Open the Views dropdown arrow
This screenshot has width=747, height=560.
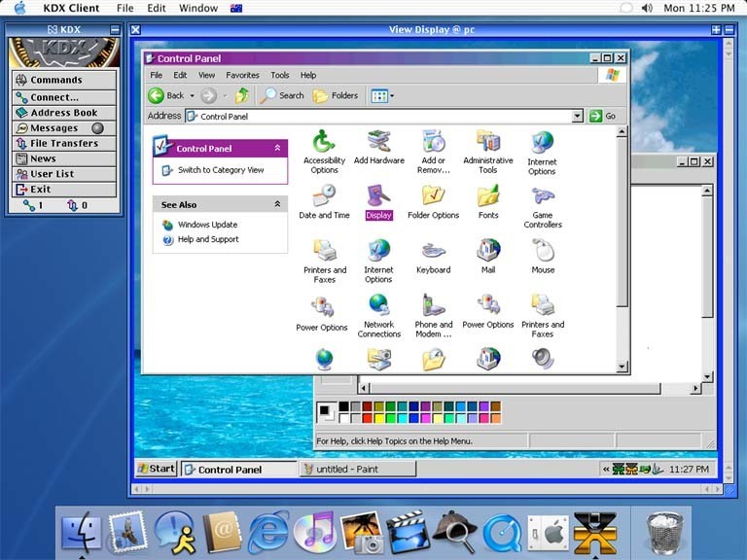click(x=392, y=95)
